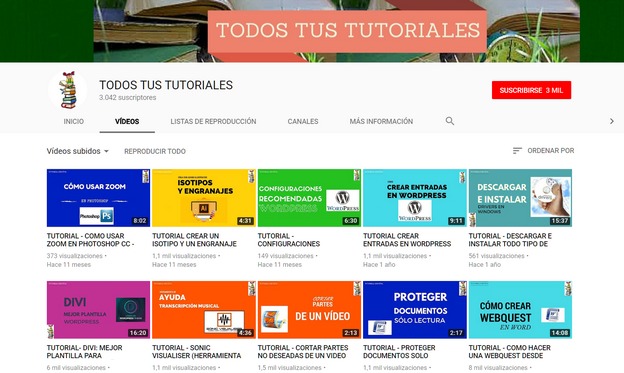Open the Cómo crear Webquest thumbnail
Image resolution: width=624 pixels, height=373 pixels.
point(520,310)
